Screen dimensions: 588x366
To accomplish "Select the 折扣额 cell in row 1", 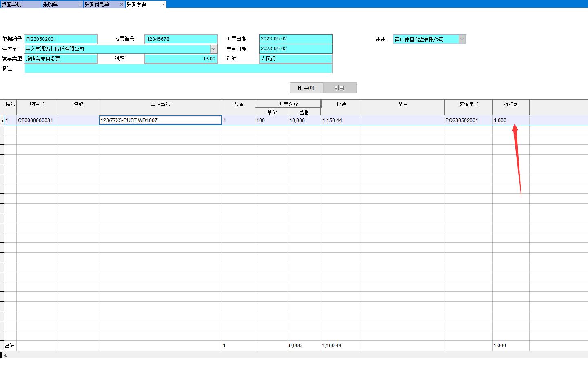I will 510,120.
